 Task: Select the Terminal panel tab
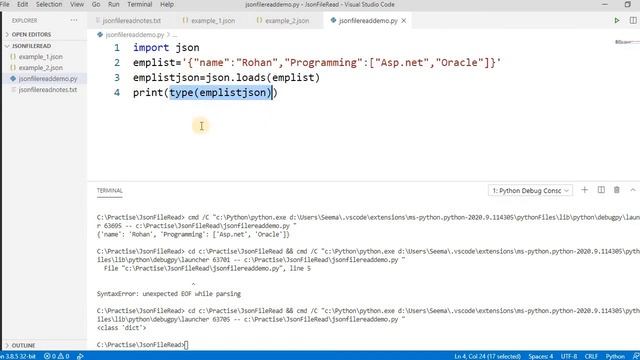point(110,191)
